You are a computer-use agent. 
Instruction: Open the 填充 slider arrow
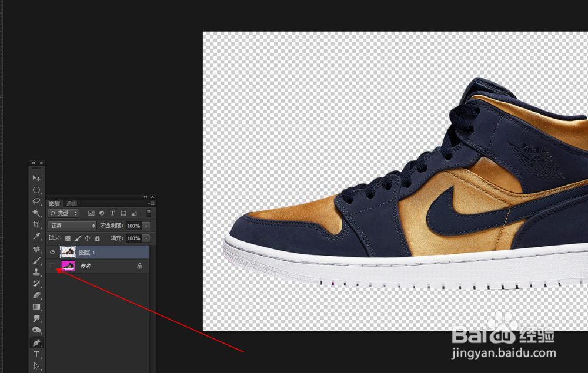point(146,238)
